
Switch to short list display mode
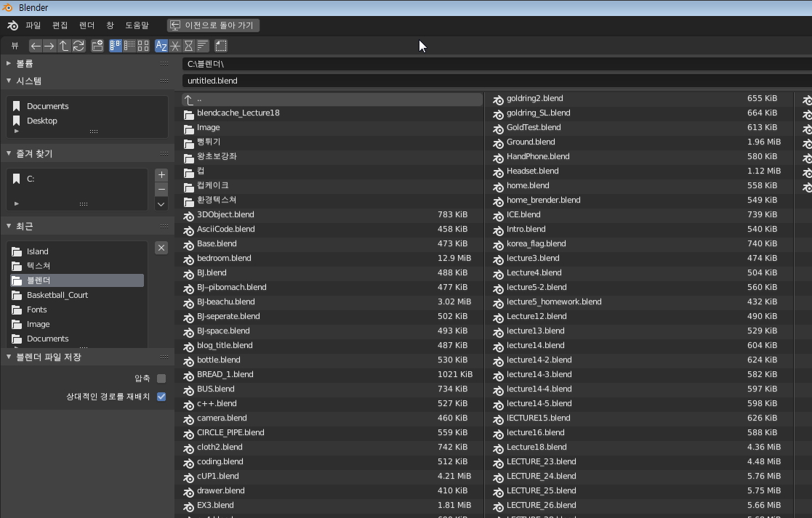tap(116, 46)
